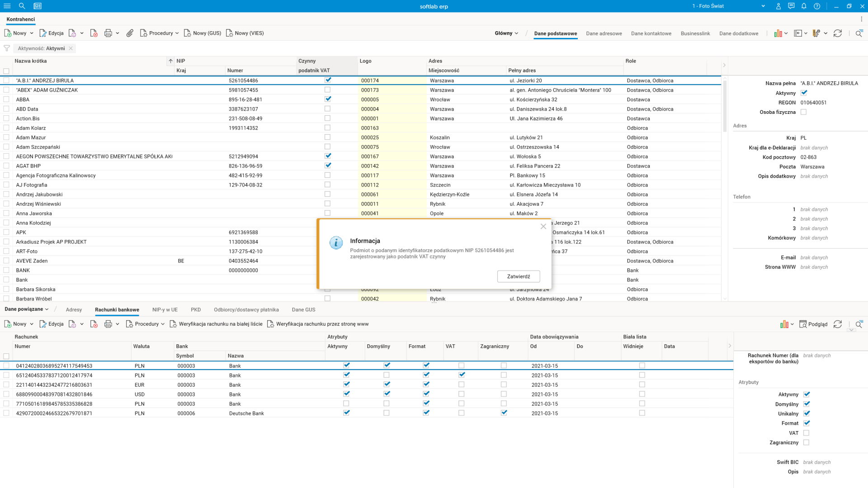
Task: Toggle VAT checkbox for ABBA row
Action: click(x=328, y=99)
